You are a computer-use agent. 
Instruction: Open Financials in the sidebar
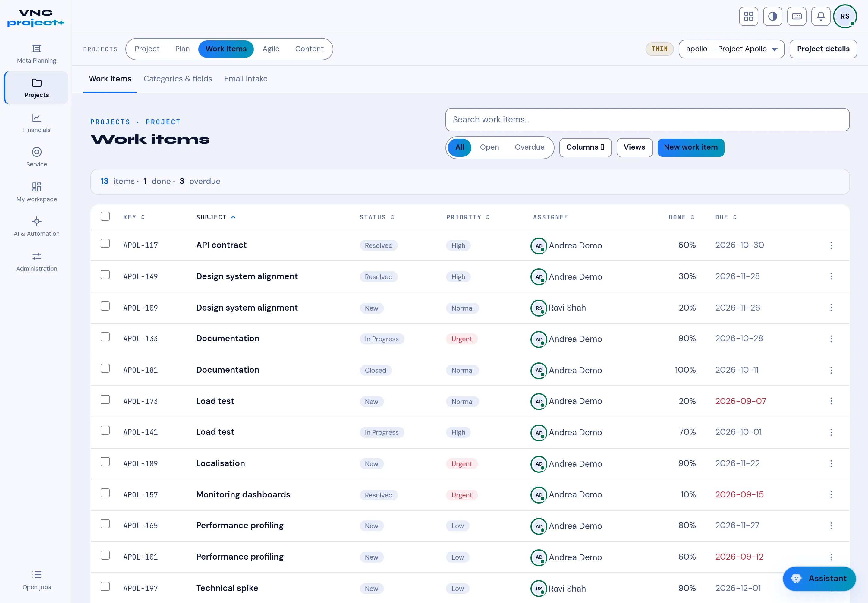tap(36, 123)
